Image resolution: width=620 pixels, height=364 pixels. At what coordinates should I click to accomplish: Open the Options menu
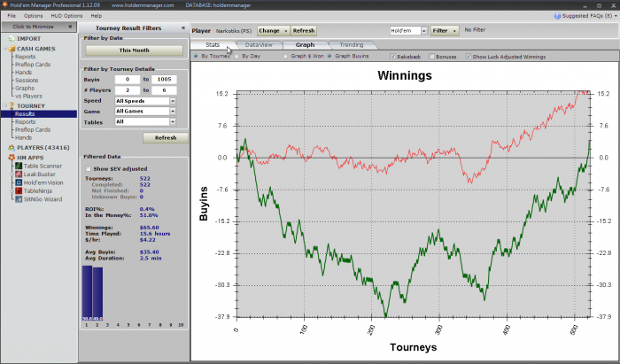point(34,16)
